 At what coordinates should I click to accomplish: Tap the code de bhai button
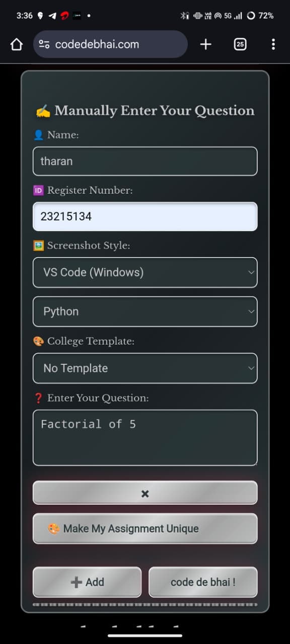(203, 582)
